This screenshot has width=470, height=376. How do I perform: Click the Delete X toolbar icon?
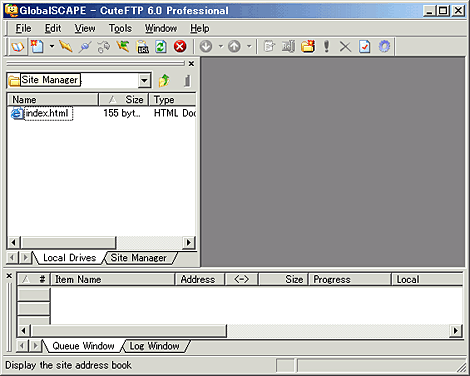click(x=345, y=47)
